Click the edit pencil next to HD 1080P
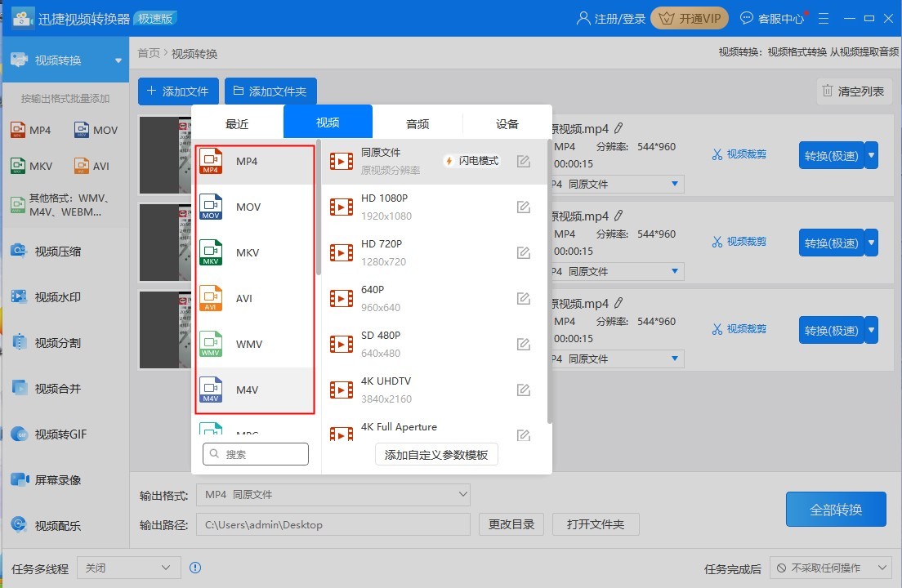Image resolution: width=902 pixels, height=588 pixels. click(x=523, y=207)
